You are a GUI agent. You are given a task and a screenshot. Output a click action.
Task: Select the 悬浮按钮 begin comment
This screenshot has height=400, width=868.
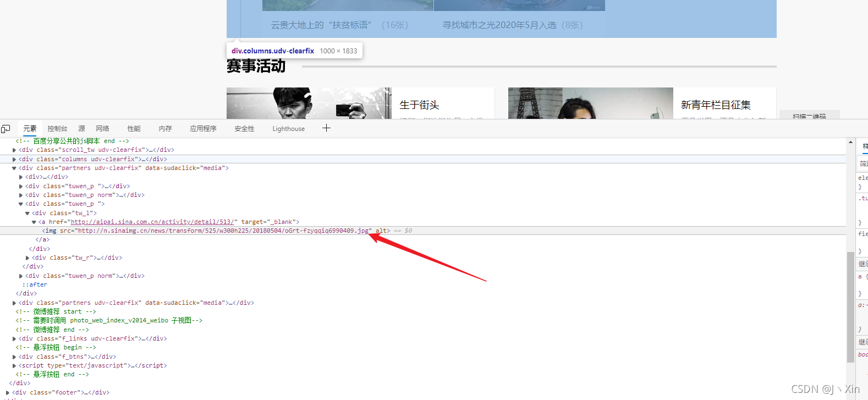[56, 347]
